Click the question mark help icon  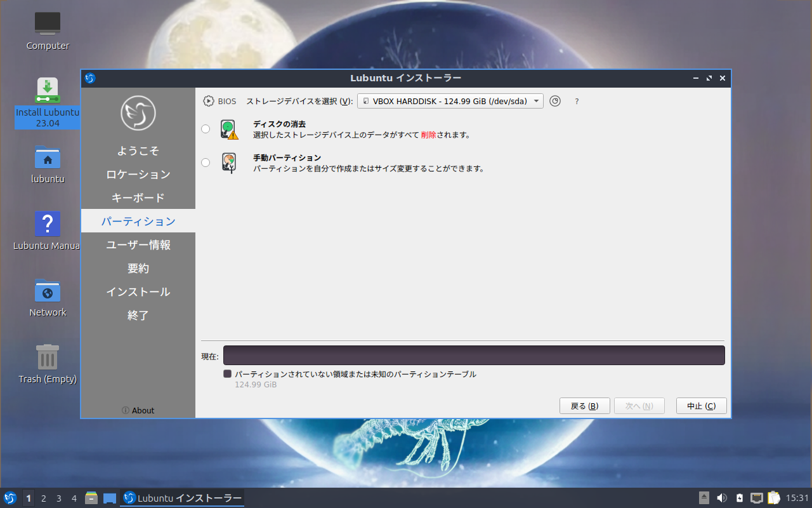[x=577, y=101]
